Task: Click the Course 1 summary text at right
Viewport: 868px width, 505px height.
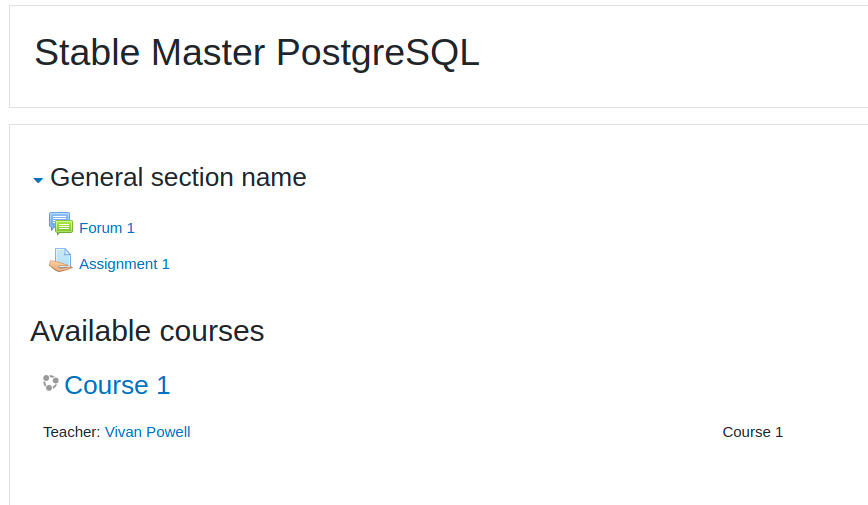Action: click(x=752, y=432)
